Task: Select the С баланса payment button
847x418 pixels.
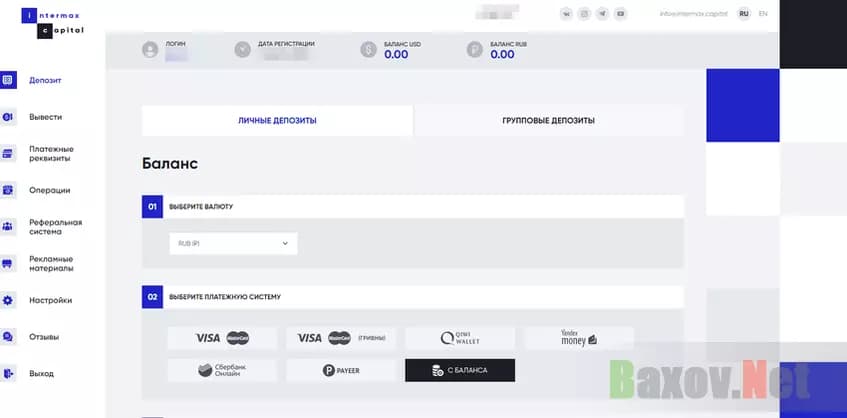Action: click(x=460, y=371)
